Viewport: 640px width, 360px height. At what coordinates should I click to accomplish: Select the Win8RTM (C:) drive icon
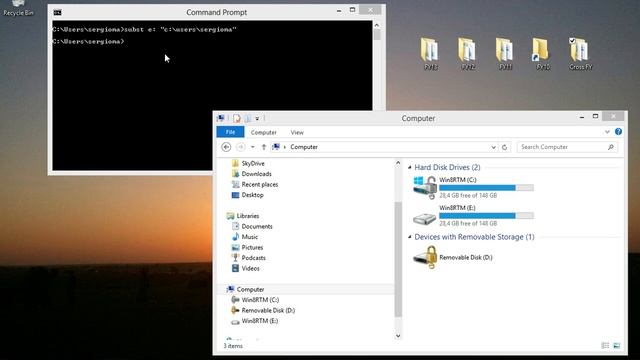point(425,187)
